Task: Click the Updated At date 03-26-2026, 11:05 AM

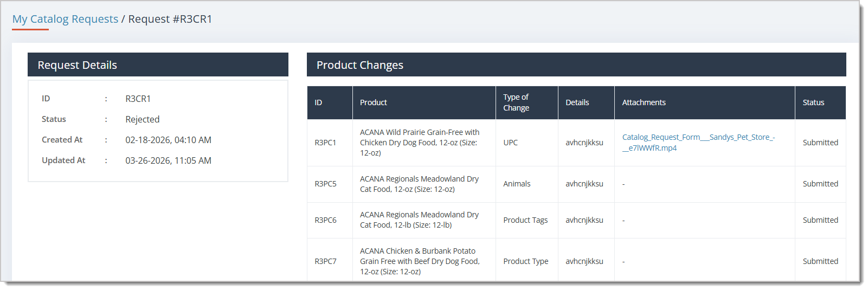Action: (168, 160)
